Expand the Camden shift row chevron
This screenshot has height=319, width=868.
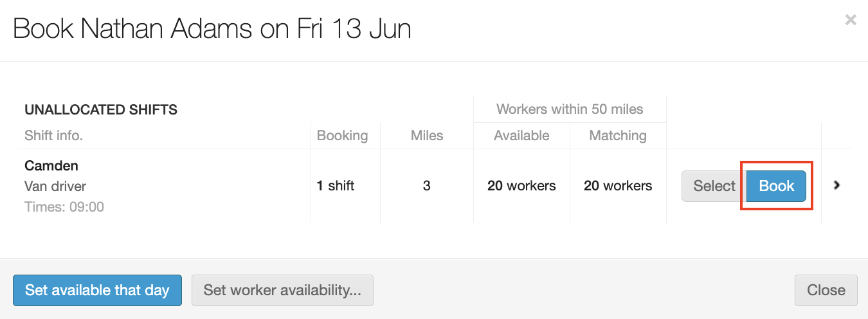[837, 185]
